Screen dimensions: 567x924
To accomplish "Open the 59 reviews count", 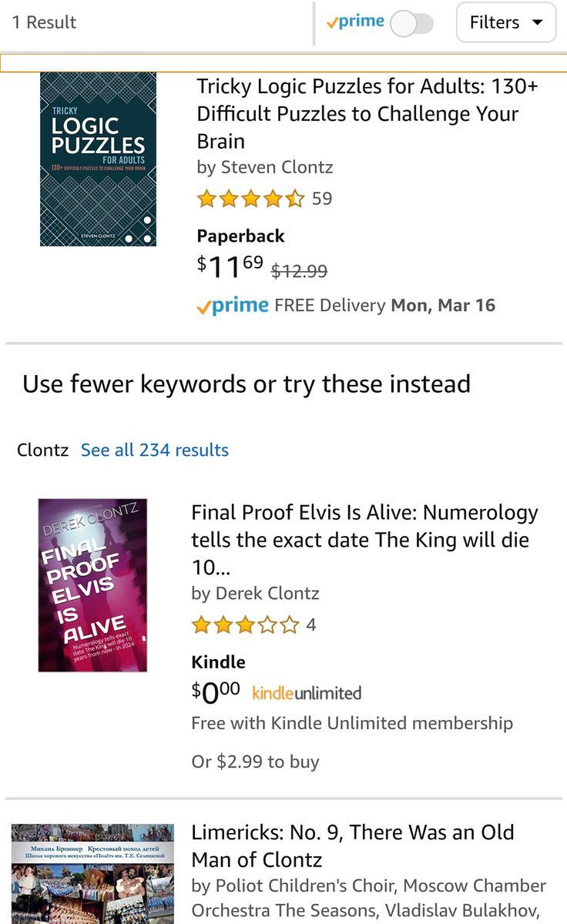I will coord(322,199).
